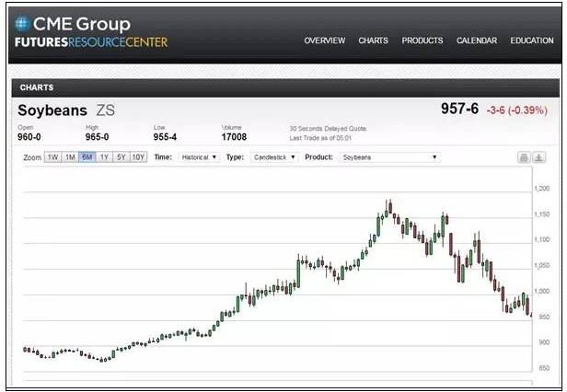Viewport: 567px width, 392px height.
Task: Click the CME Group globe logo icon
Action: point(22,24)
